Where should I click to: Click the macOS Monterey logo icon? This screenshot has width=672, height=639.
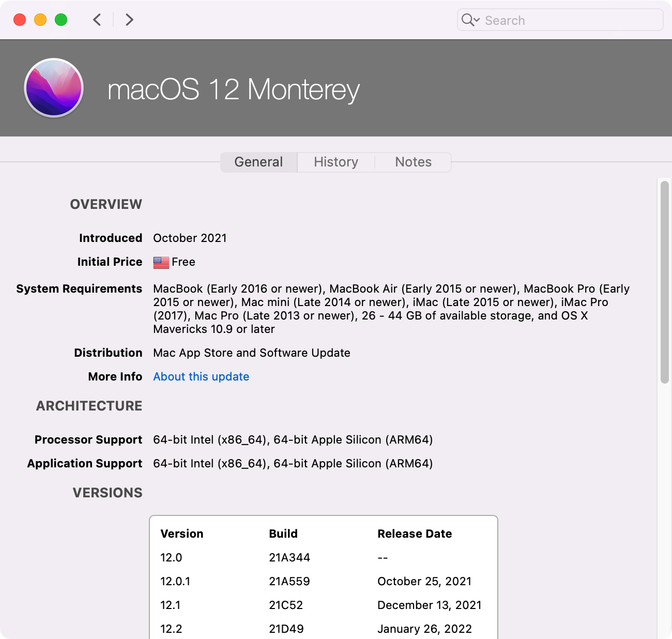(54, 88)
